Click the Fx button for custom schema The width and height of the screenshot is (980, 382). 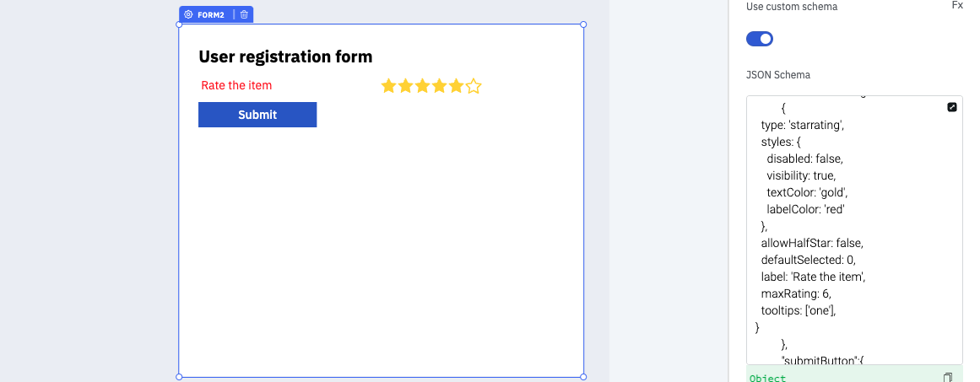click(x=957, y=5)
